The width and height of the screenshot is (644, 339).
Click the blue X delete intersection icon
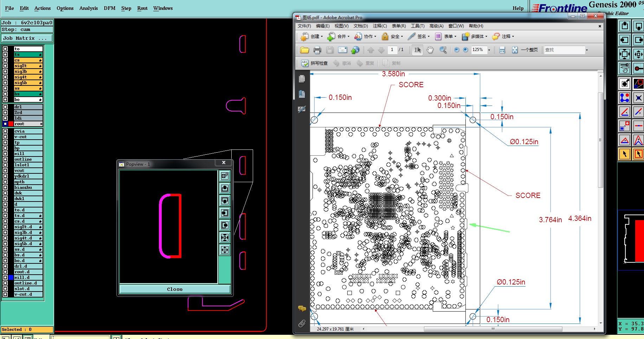point(638,97)
